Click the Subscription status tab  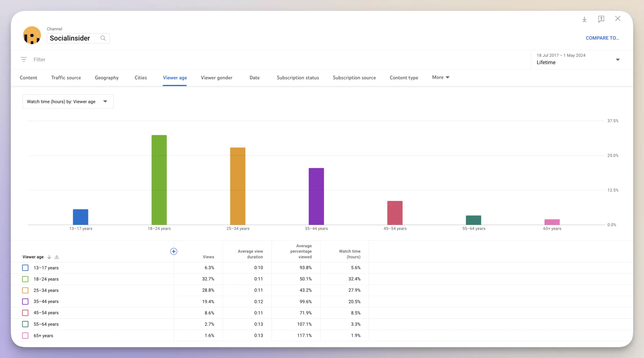coord(298,78)
